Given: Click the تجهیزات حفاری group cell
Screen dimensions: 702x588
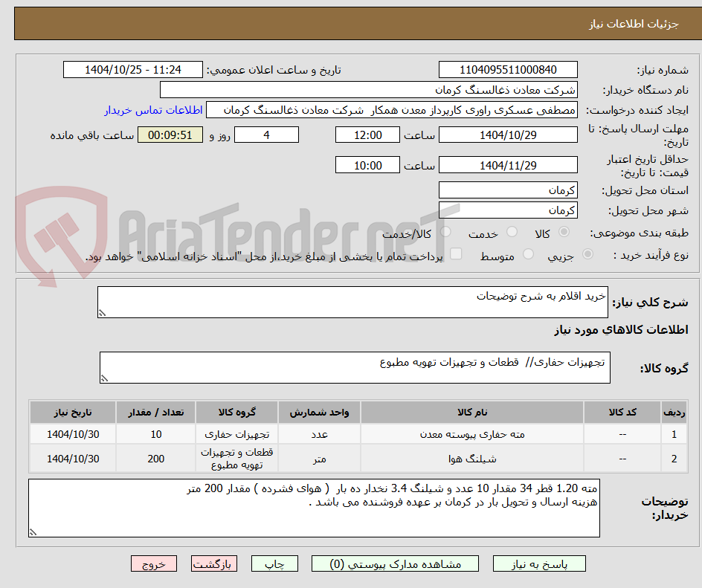Looking at the screenshot, I should [x=236, y=434].
